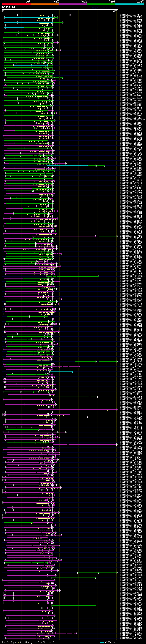Image resolution: width=146 pixels, height=644 pixels.
Task: Open hit UniRef100_O04216
Action: [131, 196]
